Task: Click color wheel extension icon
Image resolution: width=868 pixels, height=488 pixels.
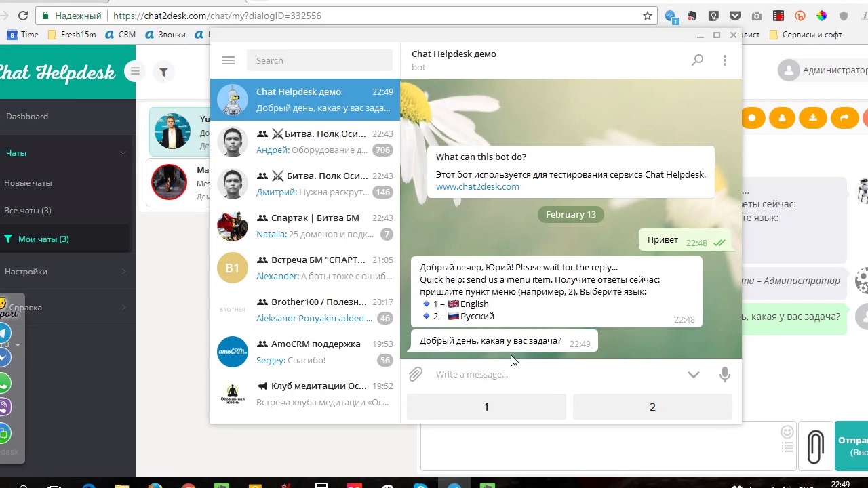Action: (822, 16)
